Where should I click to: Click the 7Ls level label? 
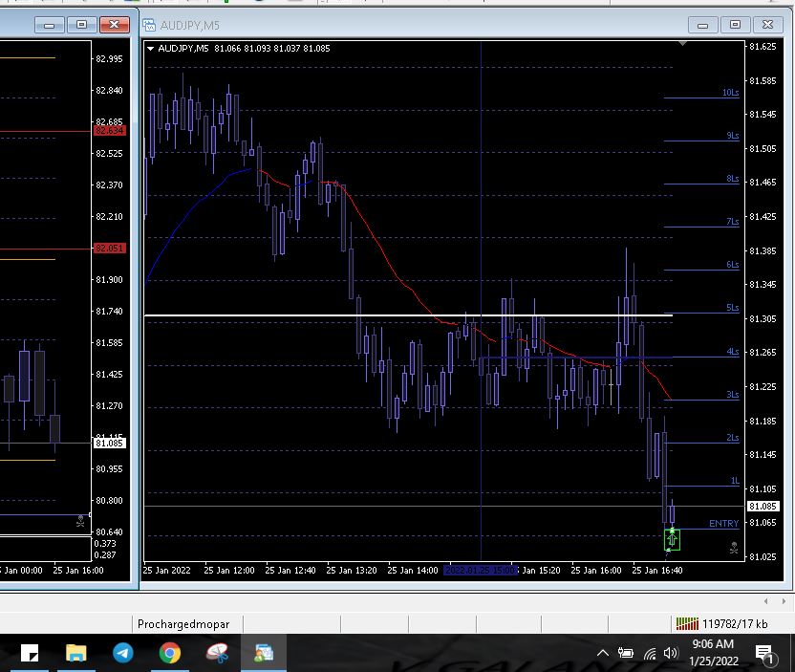(x=733, y=221)
